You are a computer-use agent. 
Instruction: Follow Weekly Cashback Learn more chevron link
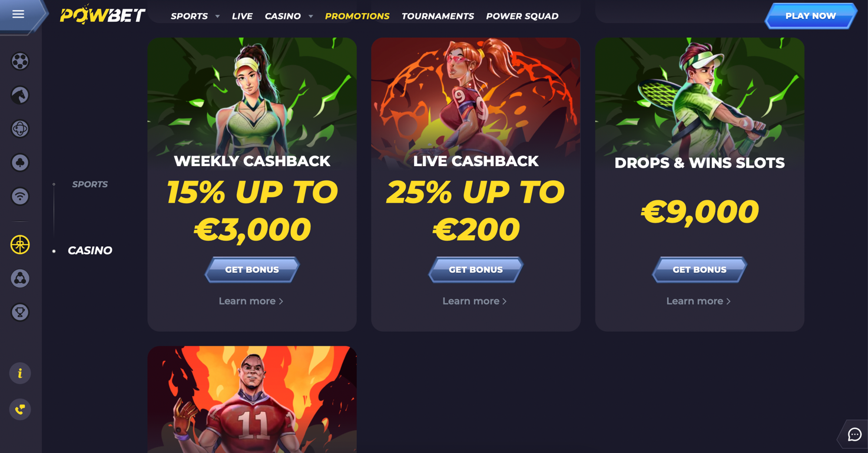[x=251, y=301]
